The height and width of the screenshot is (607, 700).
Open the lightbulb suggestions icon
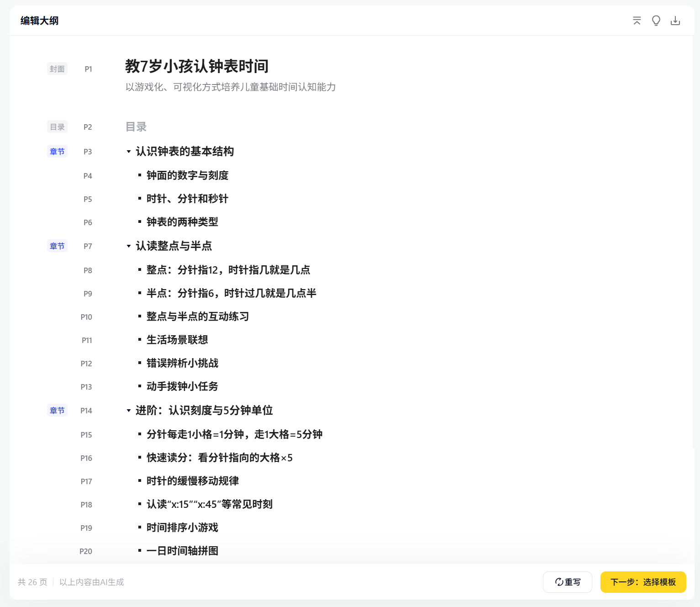point(656,21)
